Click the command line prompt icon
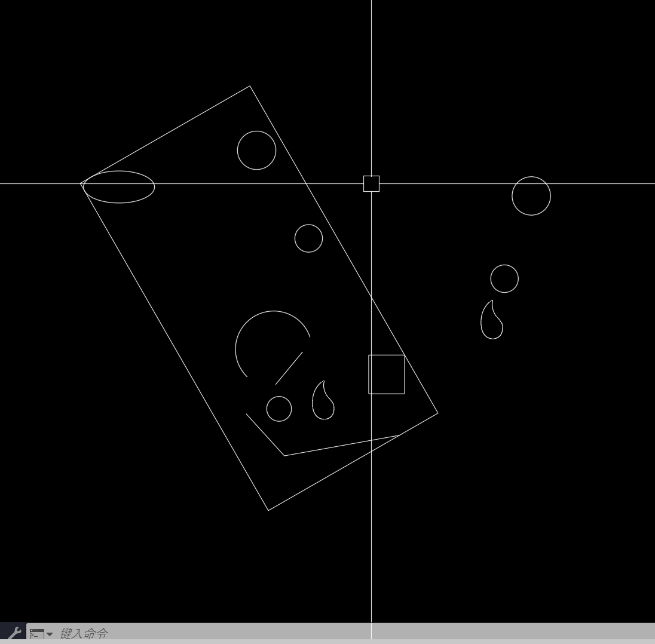Screen dimensions: 655x644 pos(36,633)
